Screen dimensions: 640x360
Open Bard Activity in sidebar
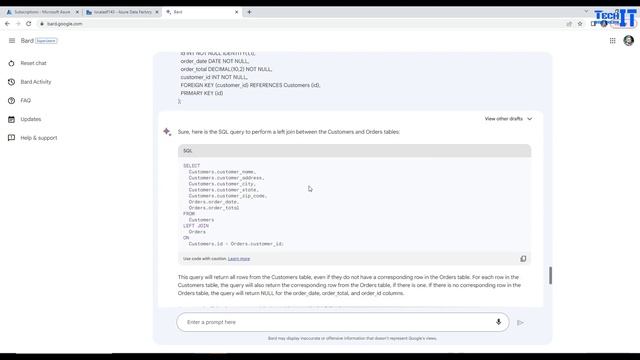(36, 82)
